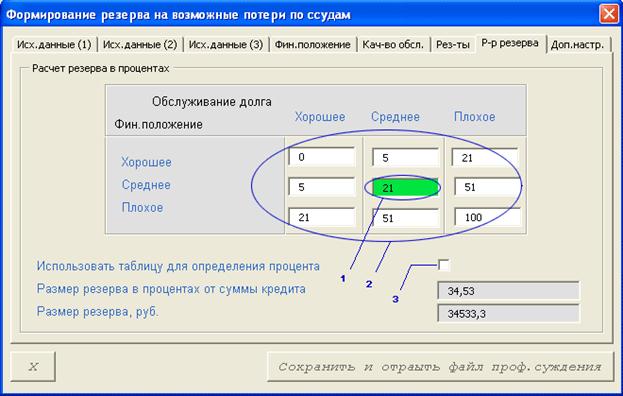623x396 pixels.
Task: Click the Хорошее column header
Action: tap(320, 117)
